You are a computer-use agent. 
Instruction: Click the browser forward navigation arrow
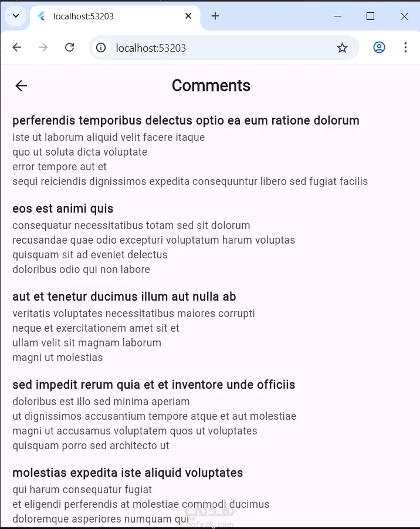[43, 48]
